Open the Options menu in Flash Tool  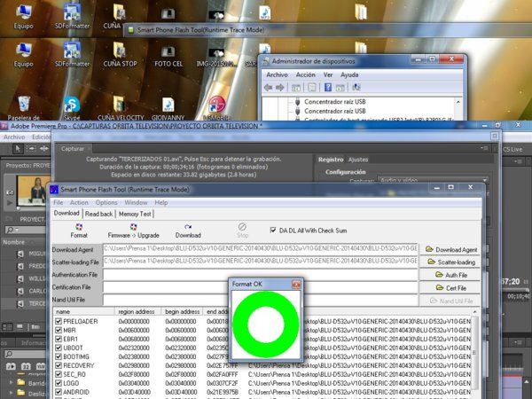point(106,202)
